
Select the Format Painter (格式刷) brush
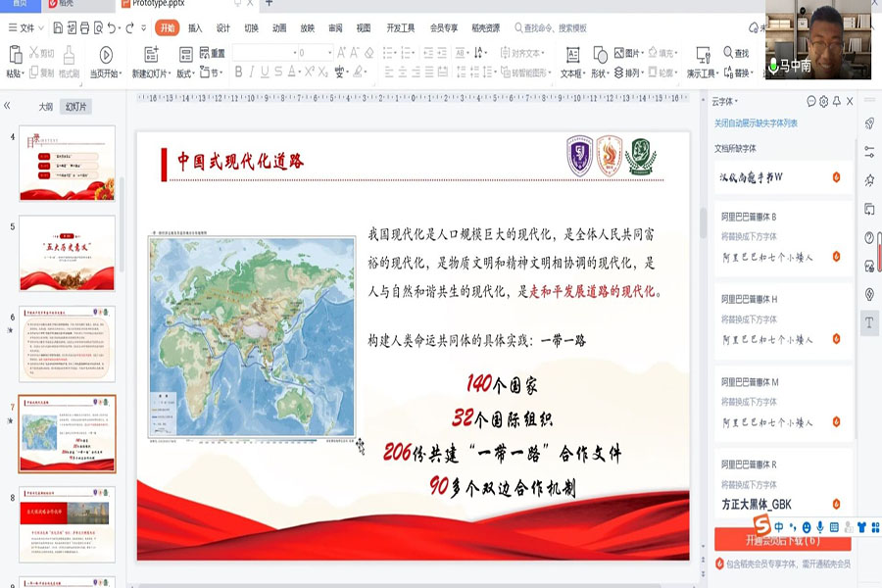(69, 62)
